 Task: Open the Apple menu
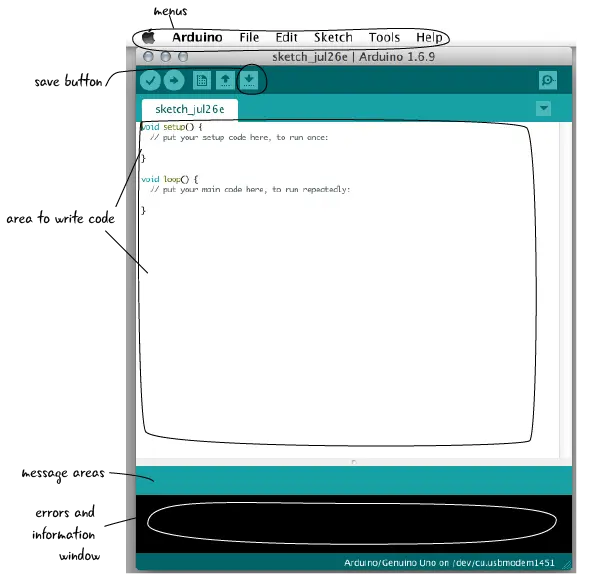point(148,37)
